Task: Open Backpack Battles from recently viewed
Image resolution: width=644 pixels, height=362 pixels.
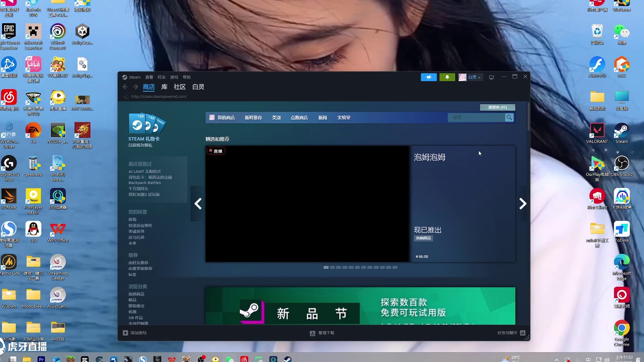Action: point(144,183)
